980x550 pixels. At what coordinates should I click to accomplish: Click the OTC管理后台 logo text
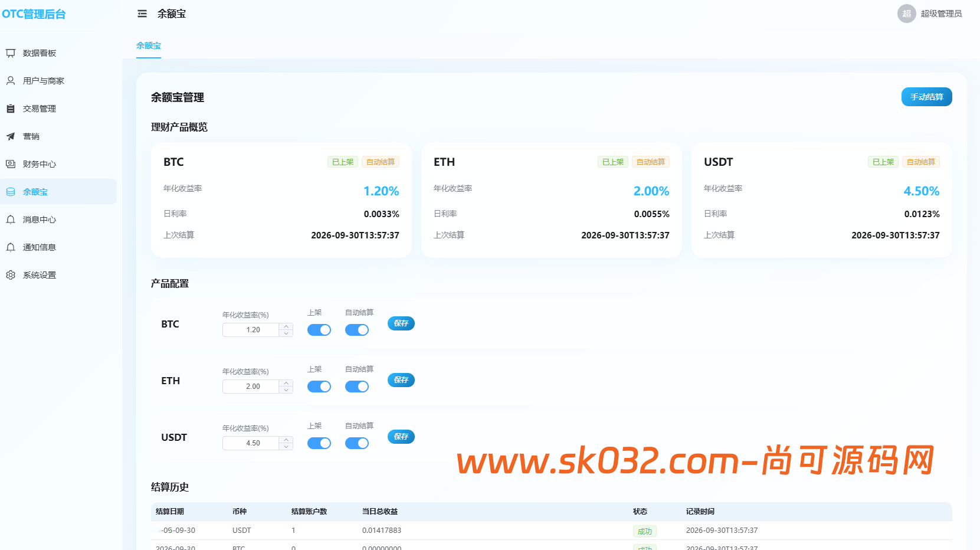click(x=34, y=14)
